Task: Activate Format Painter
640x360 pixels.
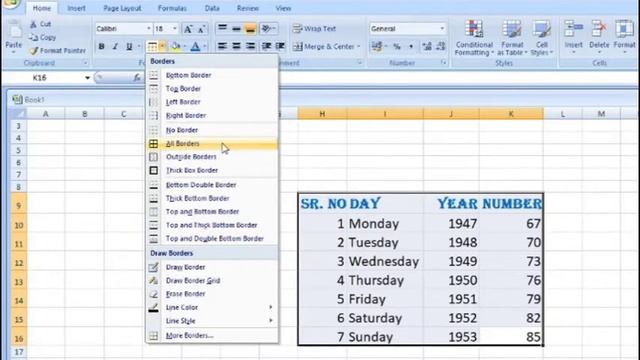Action: pos(58,51)
